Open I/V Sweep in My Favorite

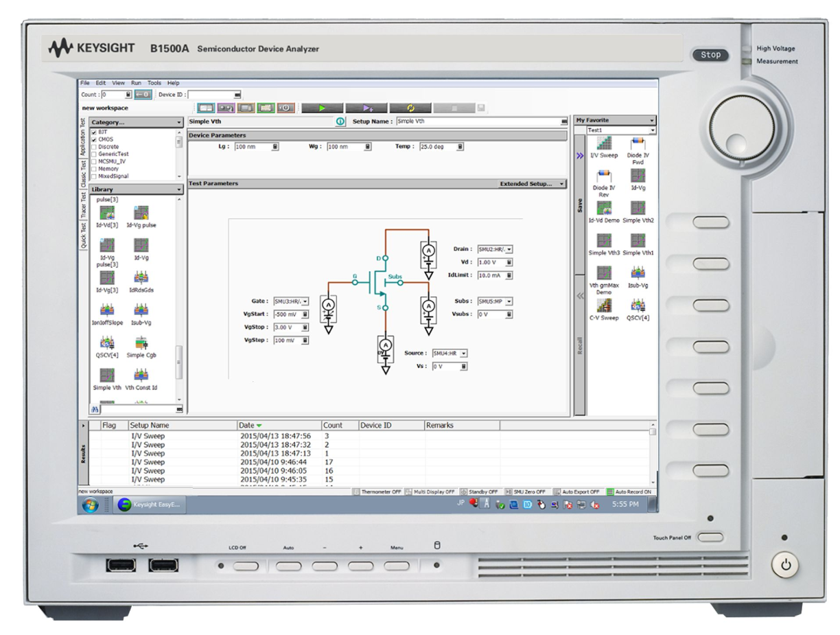[x=604, y=148]
